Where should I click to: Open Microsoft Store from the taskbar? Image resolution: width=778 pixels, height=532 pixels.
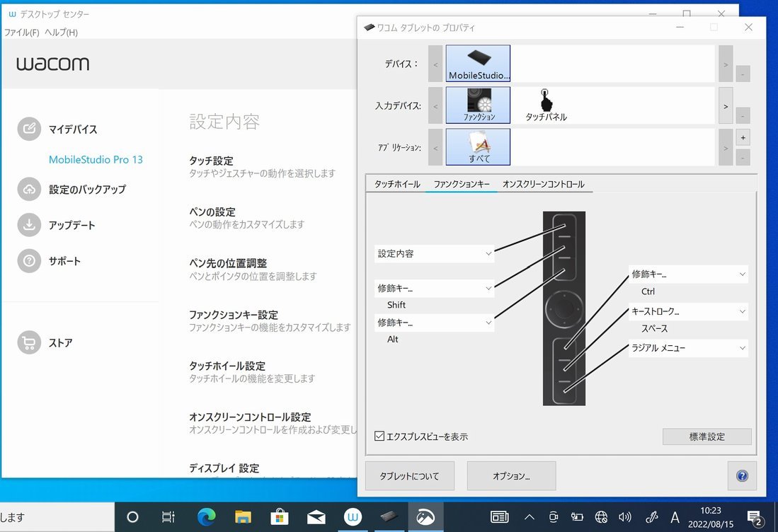tap(280, 517)
